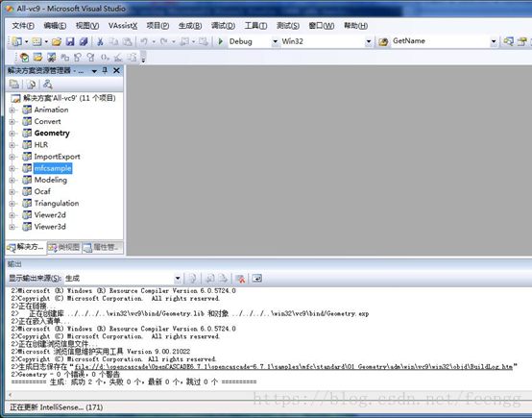
Task: Open the 调试(D) debug menu
Action: pos(223,26)
